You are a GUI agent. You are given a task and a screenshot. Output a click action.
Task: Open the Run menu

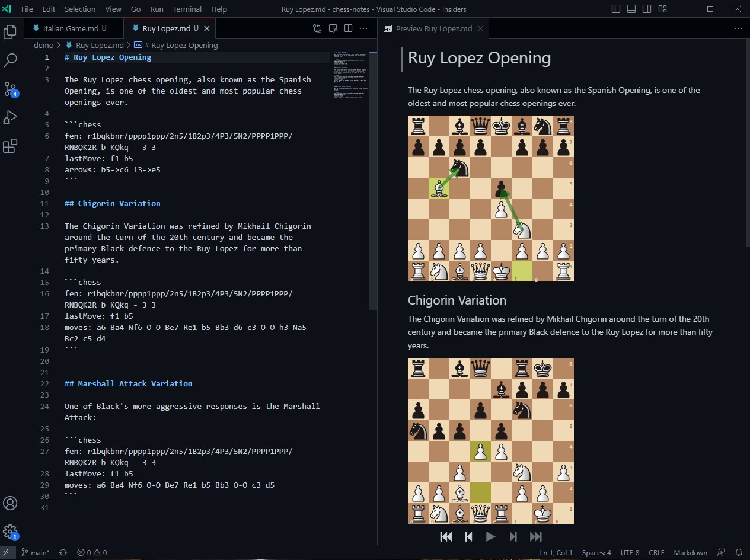tap(157, 9)
